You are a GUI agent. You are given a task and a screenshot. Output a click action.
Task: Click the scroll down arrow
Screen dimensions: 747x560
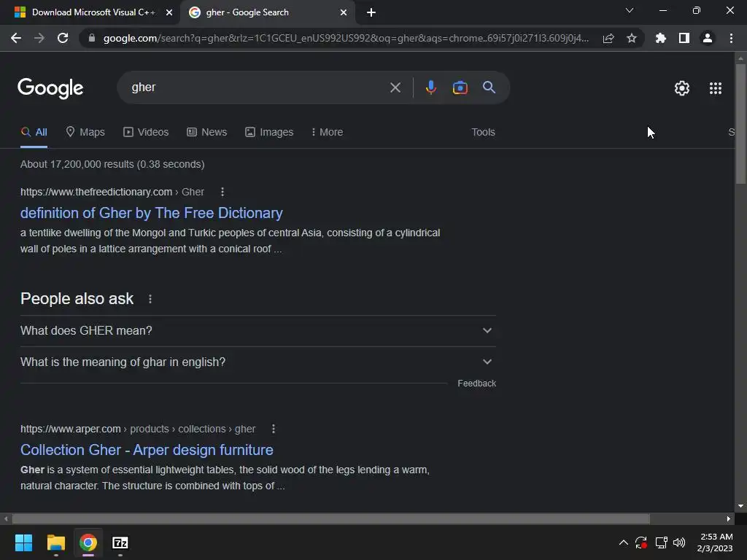pos(740,506)
